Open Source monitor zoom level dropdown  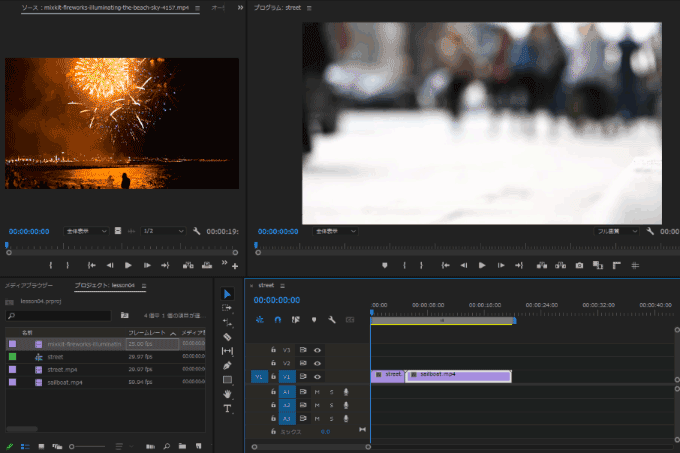click(x=86, y=231)
